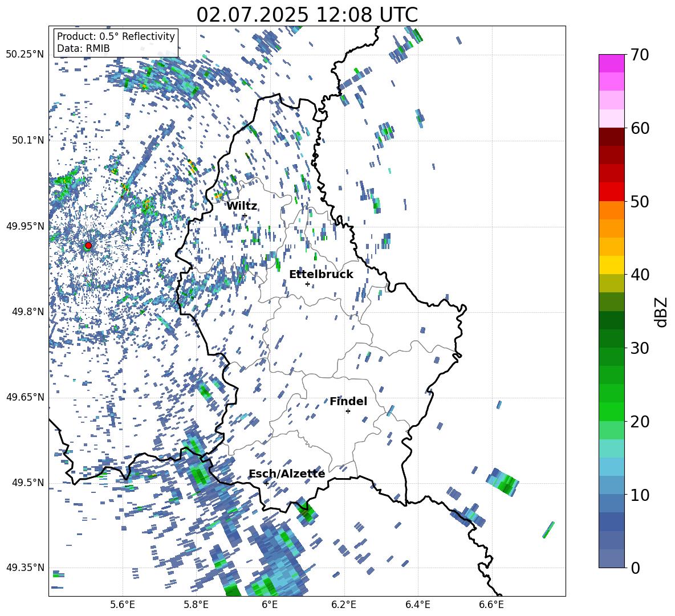The height and width of the screenshot is (616, 675).
Task: Click the dBZ colorbar label
Action: tap(662, 312)
